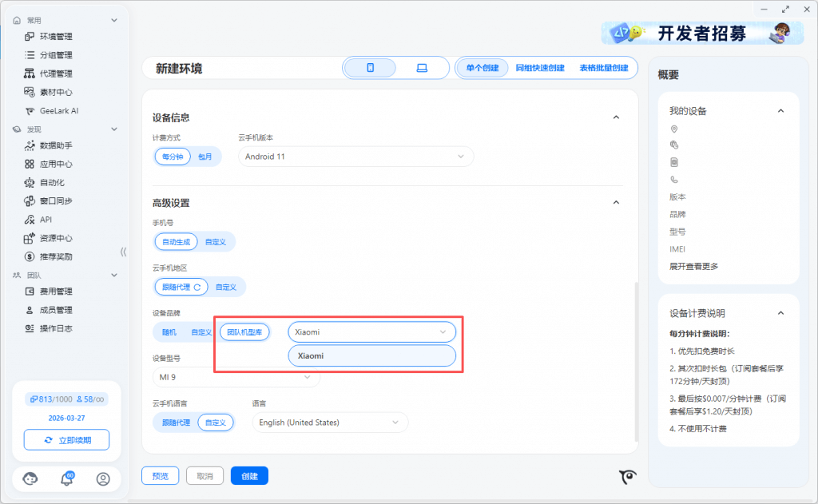818x504 pixels.
Task: Click 展开查看更多 in overview panel
Action: pos(693,266)
